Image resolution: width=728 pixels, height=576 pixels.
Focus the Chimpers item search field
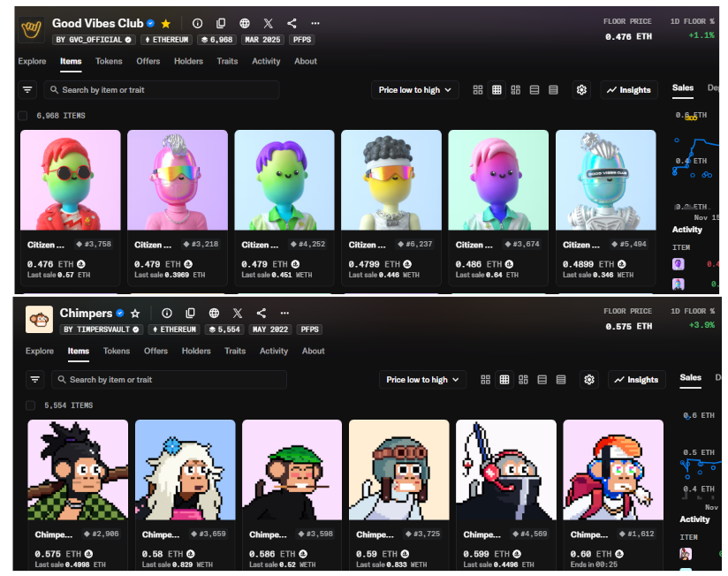[x=169, y=380]
